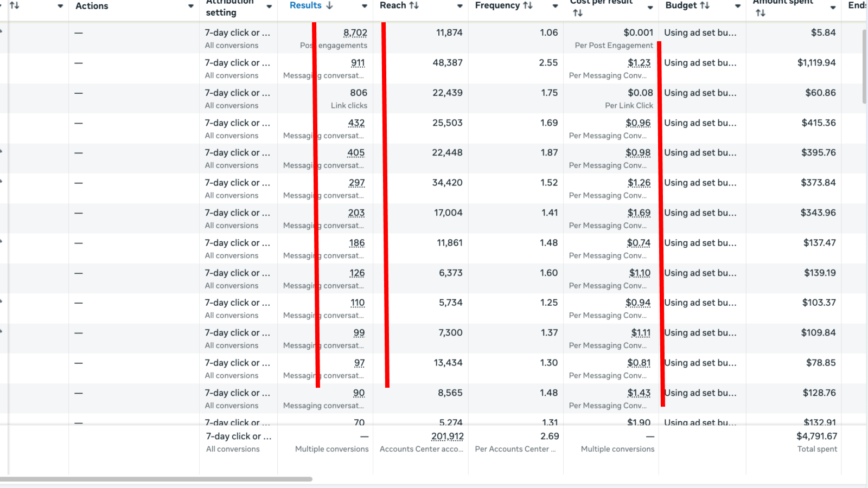Toggle the Results descending sort arrow

pyautogui.click(x=329, y=5)
